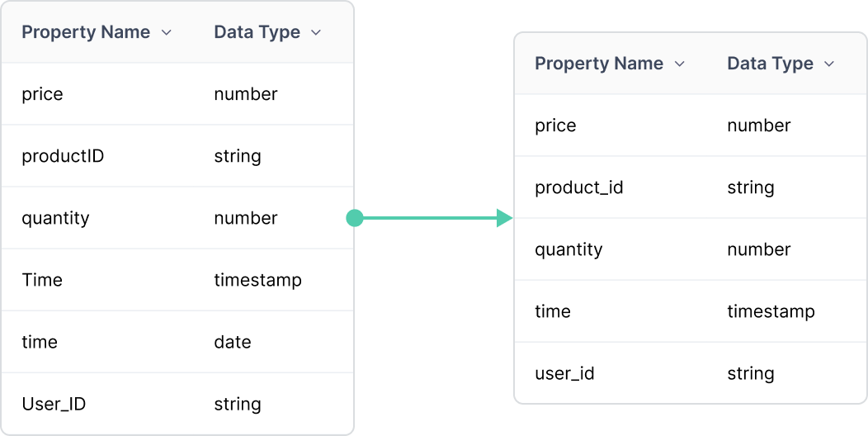Sort by Data Type header in right table
The image size is (868, 436).
tap(770, 64)
